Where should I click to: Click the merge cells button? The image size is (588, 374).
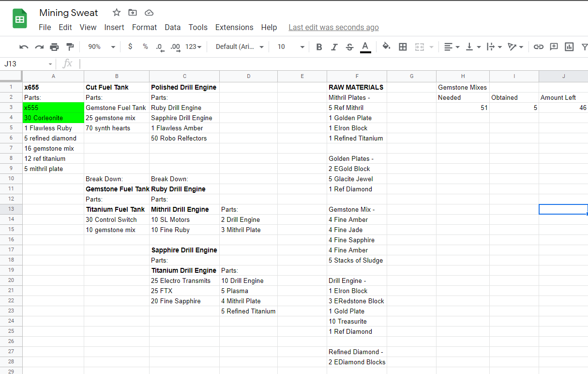[419, 47]
